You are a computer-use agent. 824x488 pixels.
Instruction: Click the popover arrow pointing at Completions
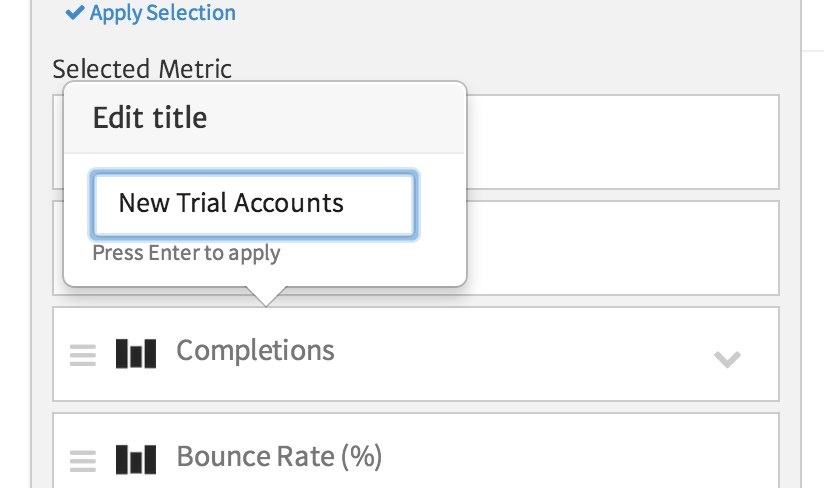[x=265, y=296]
